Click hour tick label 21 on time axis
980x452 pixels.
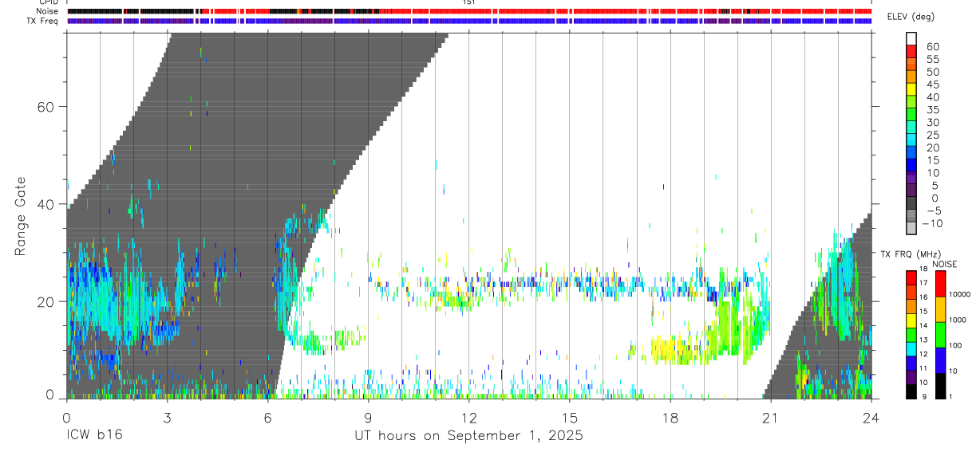pos(770,417)
